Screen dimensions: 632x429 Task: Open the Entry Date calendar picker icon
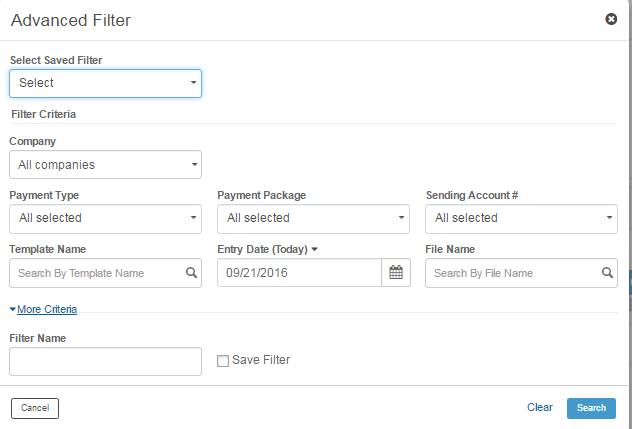[x=396, y=273]
